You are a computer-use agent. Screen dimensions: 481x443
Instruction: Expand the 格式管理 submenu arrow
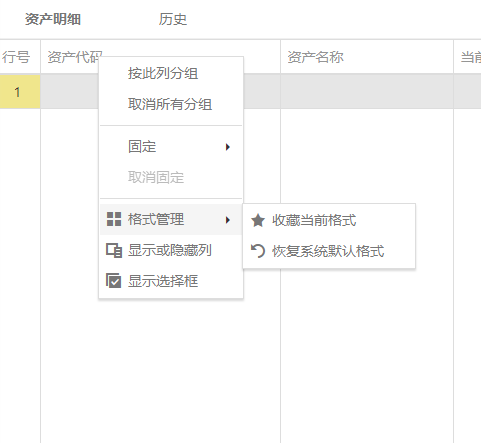point(228,220)
